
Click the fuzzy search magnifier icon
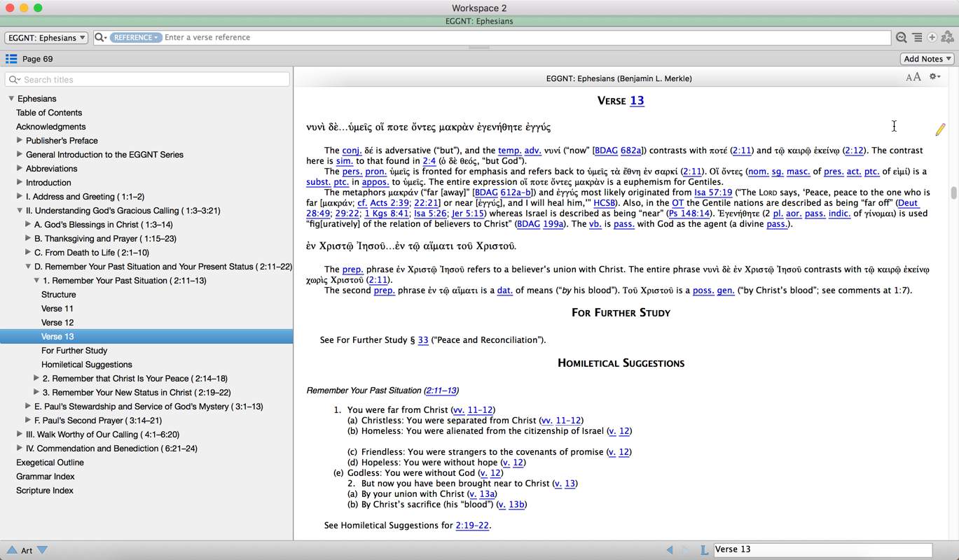click(x=902, y=38)
